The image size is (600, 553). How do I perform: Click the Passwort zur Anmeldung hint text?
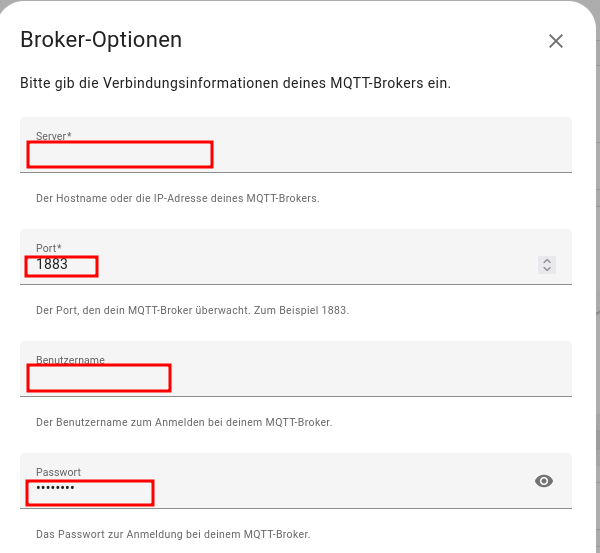(172, 534)
